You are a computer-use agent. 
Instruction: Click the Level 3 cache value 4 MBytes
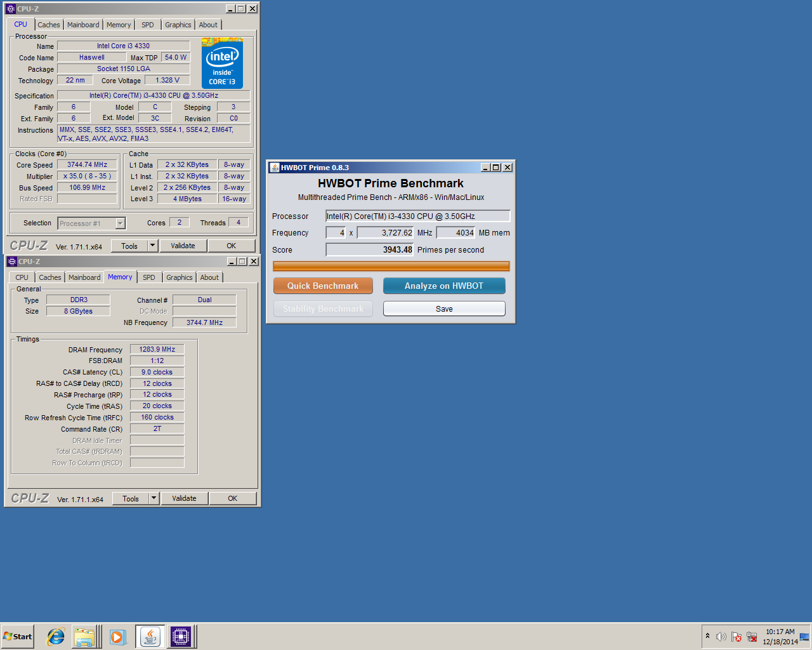(187, 199)
